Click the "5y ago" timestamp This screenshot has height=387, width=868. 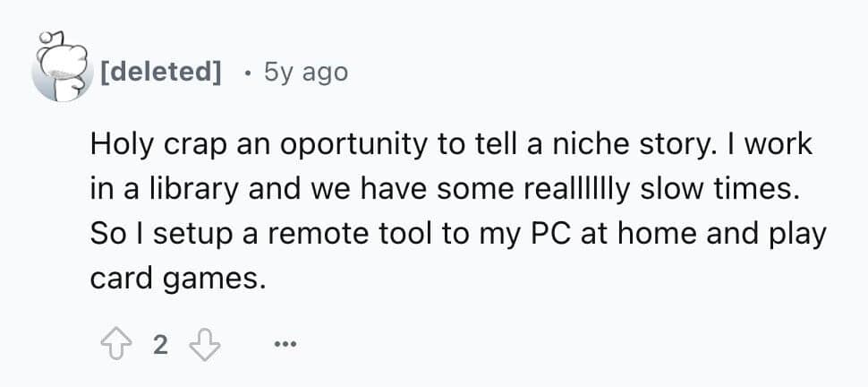click(306, 72)
